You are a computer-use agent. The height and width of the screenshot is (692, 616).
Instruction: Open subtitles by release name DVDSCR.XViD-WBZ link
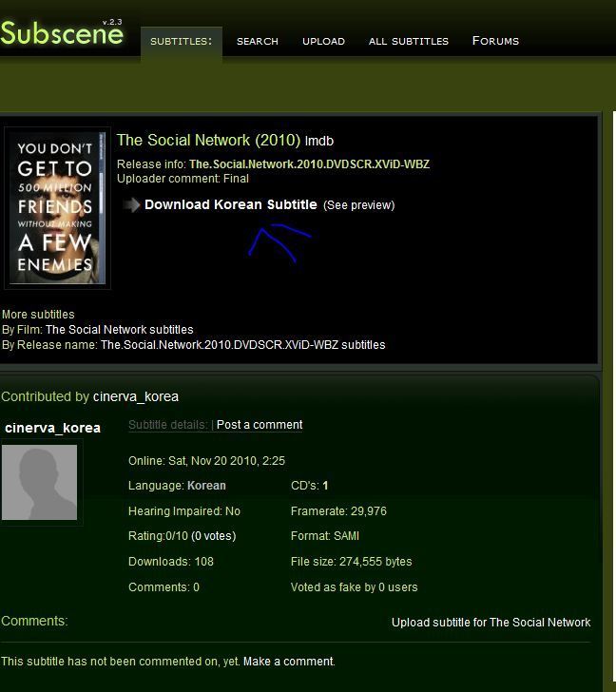[242, 345]
